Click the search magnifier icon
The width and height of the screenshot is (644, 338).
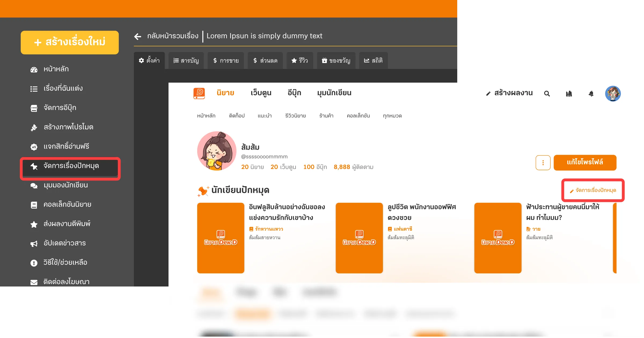[x=547, y=94]
